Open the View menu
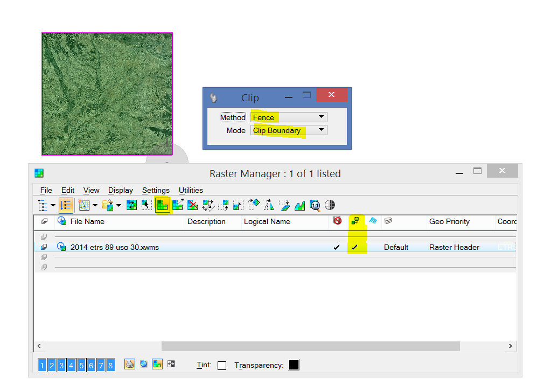The height and width of the screenshot is (392, 551). [x=91, y=191]
